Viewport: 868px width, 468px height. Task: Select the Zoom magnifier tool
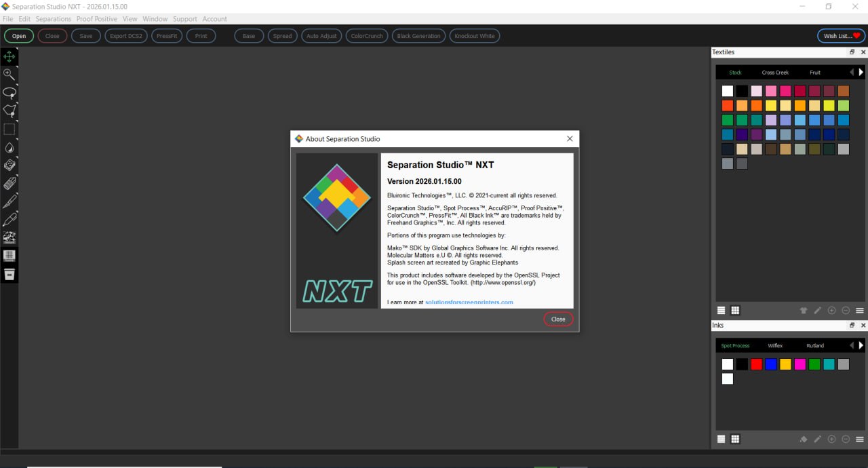pos(9,74)
